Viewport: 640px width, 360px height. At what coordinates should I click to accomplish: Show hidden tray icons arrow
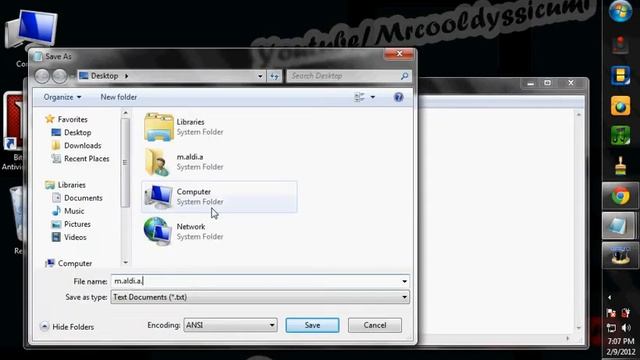tap(610, 298)
